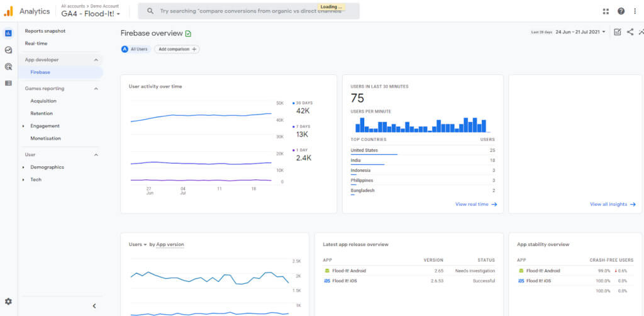Click the Share this report icon

tap(630, 32)
